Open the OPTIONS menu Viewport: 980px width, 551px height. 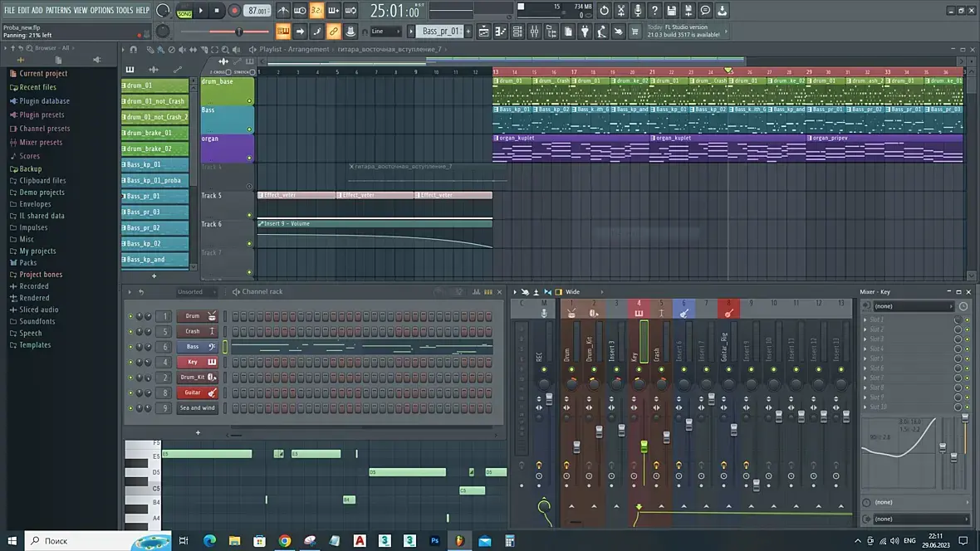(x=102, y=11)
